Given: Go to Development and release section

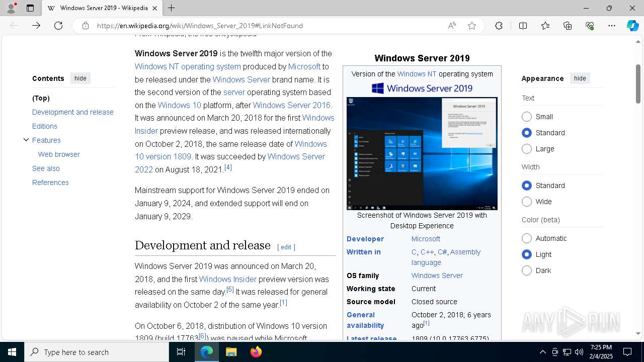Looking at the screenshot, I should coord(73,112).
